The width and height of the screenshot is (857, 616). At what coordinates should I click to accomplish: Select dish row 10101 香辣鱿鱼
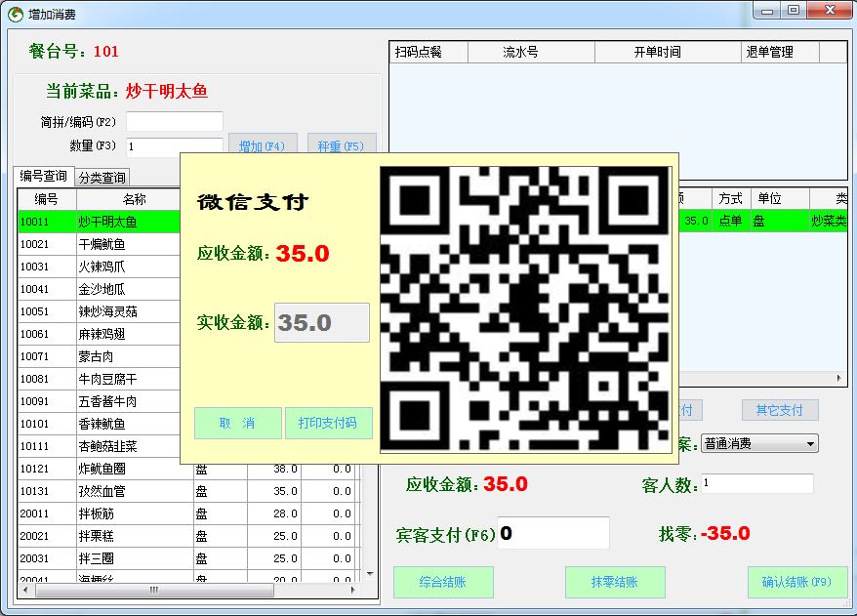(100, 424)
